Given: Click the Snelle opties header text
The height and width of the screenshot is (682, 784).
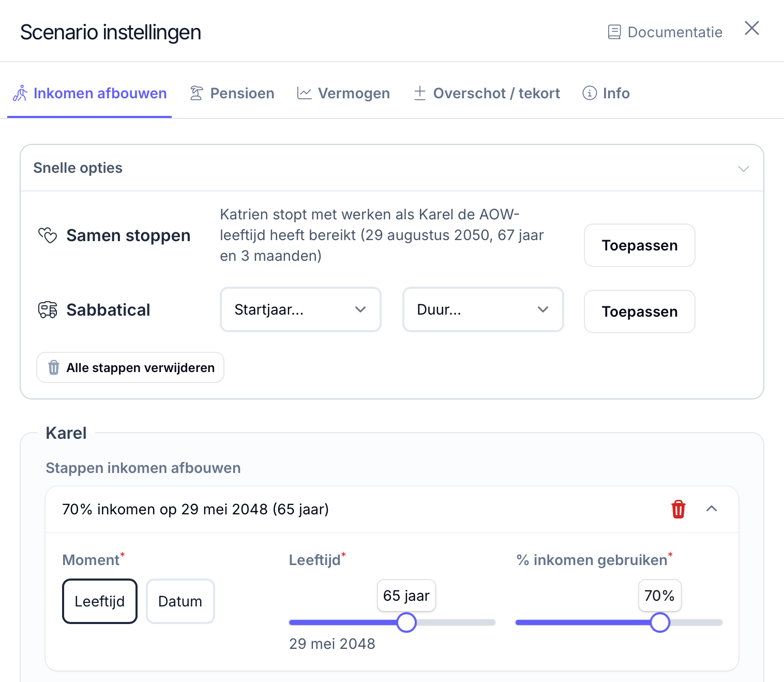Looking at the screenshot, I should (x=78, y=168).
